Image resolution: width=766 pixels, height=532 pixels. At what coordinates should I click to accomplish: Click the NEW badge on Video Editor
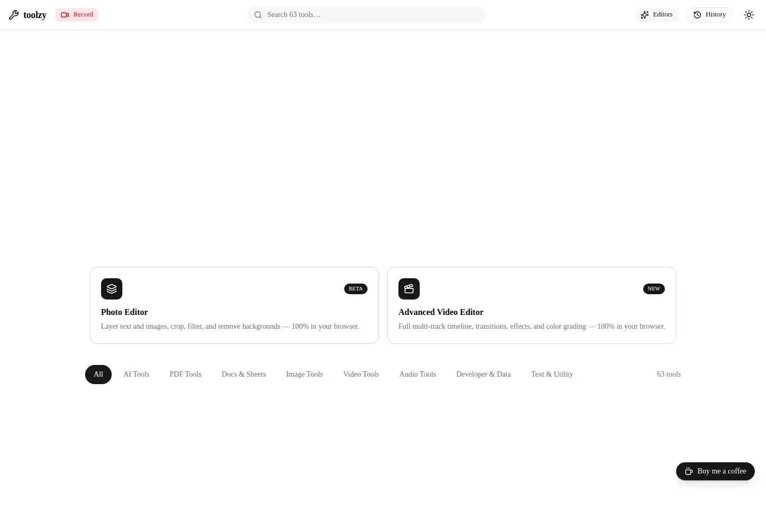[x=654, y=289]
